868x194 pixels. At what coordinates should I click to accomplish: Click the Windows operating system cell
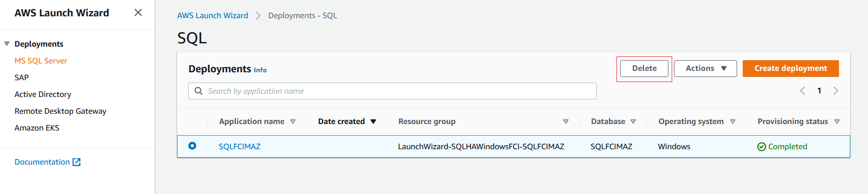[674, 146]
